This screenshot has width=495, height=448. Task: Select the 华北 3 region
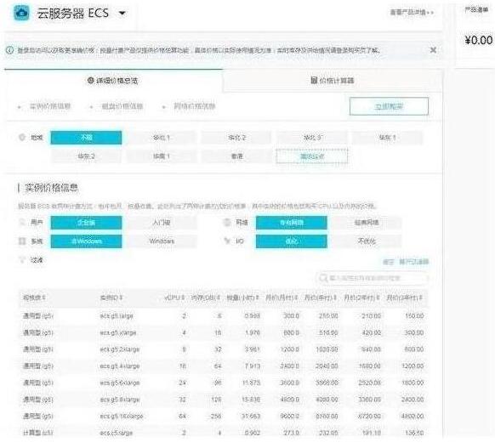click(x=312, y=138)
